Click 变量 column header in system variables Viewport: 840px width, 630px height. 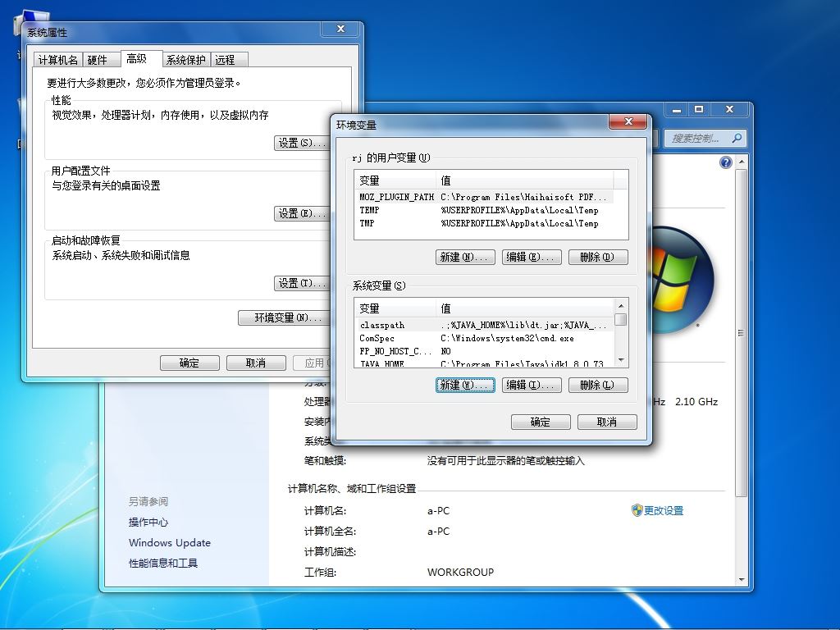[395, 308]
